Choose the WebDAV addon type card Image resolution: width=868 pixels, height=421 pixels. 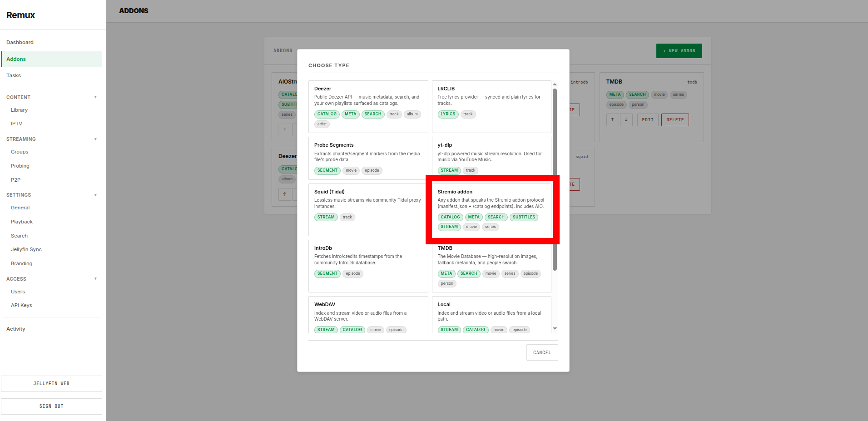[368, 315]
